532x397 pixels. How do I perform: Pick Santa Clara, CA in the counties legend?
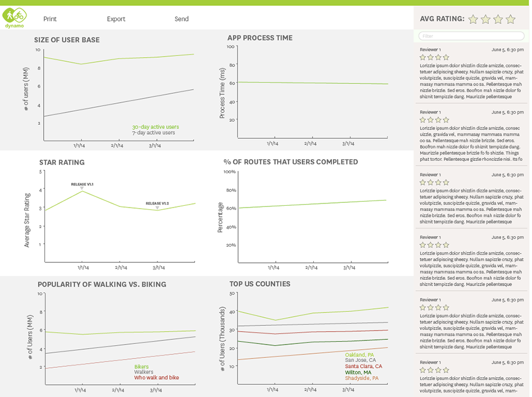[363, 366]
